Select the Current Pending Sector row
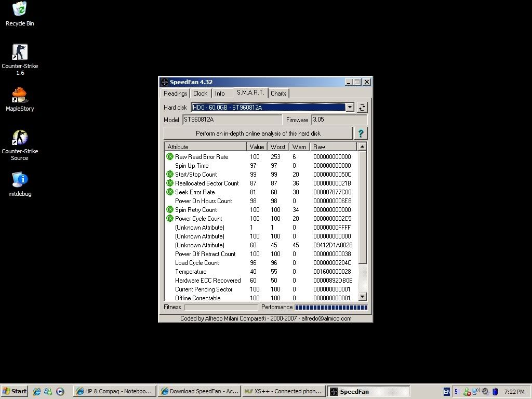This screenshot has width=532, height=399. pos(261,289)
